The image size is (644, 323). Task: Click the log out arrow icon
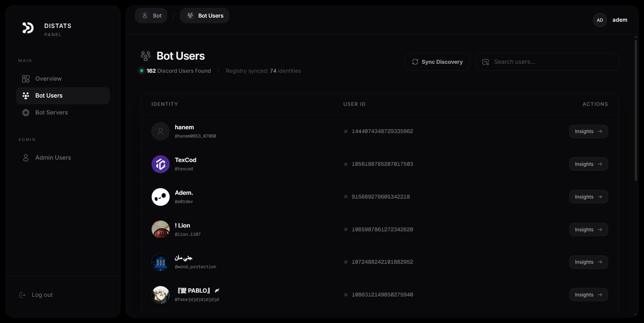(x=22, y=295)
